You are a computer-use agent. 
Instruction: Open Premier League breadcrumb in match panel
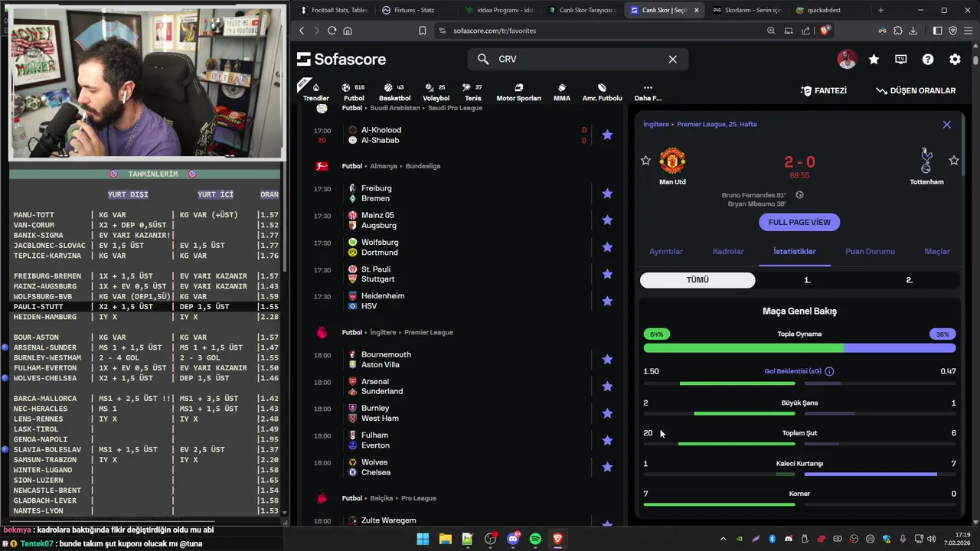click(717, 124)
